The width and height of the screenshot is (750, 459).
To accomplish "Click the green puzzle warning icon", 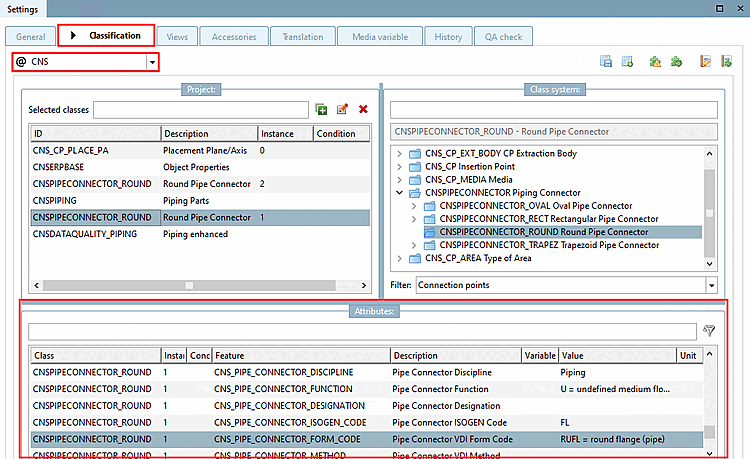I will click(x=655, y=62).
